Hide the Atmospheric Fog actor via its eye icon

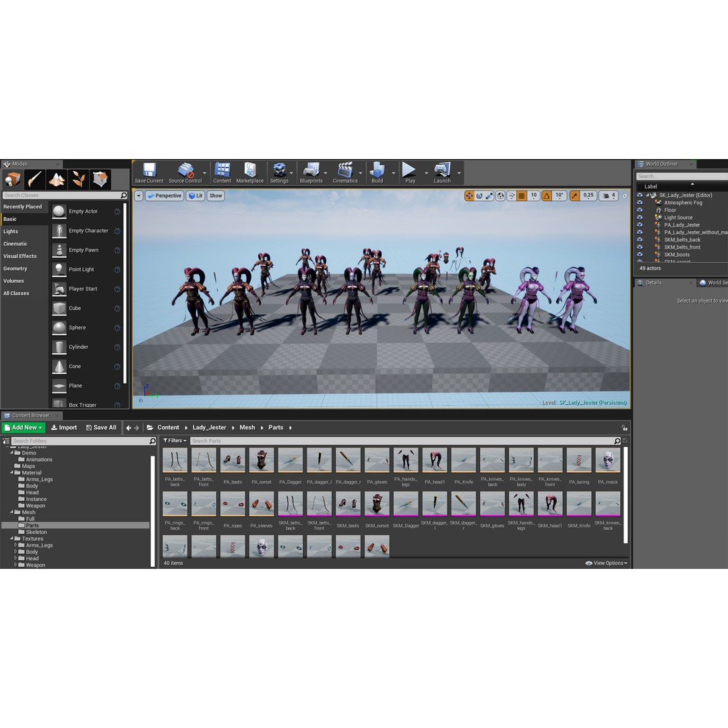[640, 203]
